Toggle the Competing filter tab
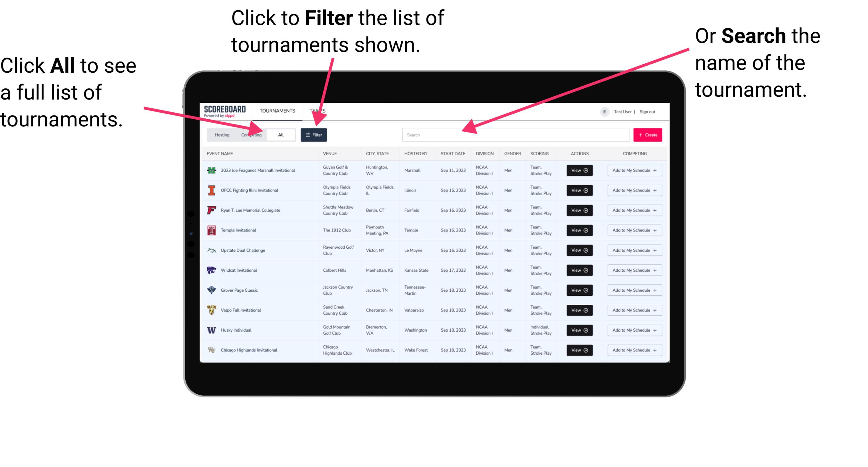The height and width of the screenshot is (467, 868). coord(250,134)
